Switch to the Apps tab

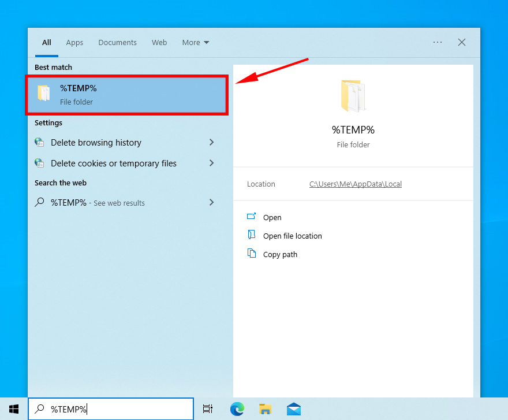tap(74, 42)
